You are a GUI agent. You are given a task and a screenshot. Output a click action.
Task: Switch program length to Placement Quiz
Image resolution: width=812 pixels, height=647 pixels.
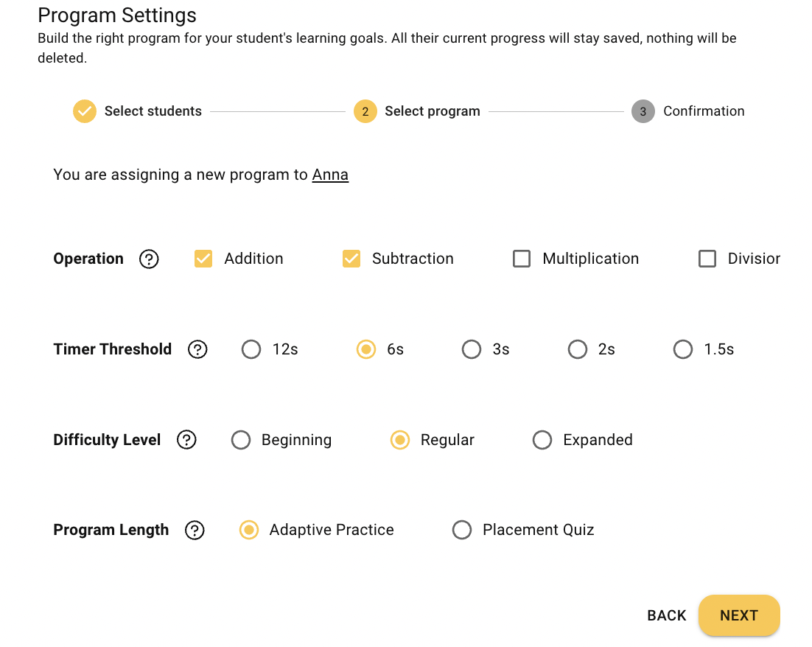point(461,530)
